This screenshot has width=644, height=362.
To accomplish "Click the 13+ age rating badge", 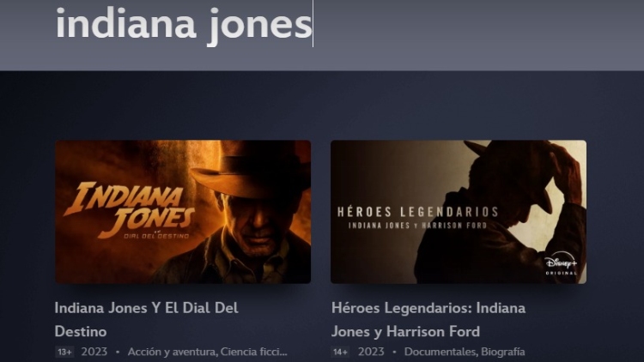I will click(65, 353).
